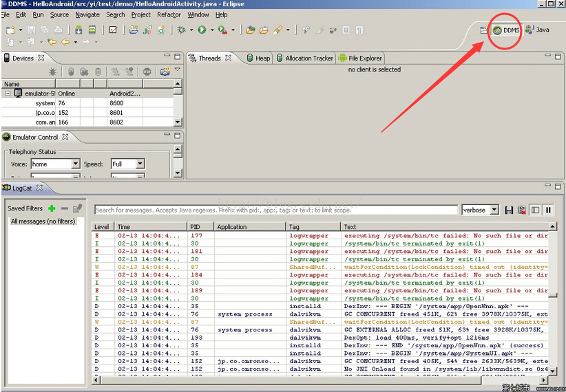Switch to the Java perspective
Screen dimensions: 566x392
538,30
